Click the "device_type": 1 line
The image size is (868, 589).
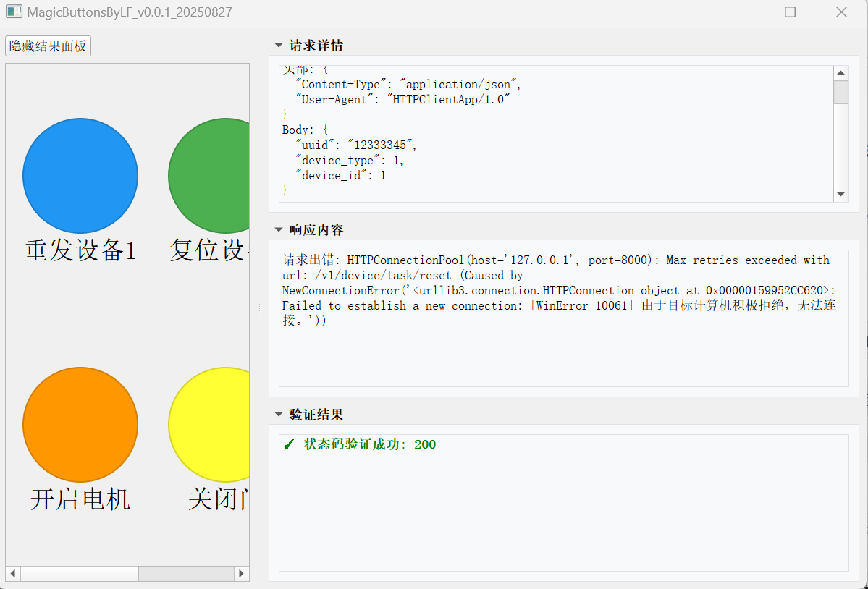[x=350, y=161]
